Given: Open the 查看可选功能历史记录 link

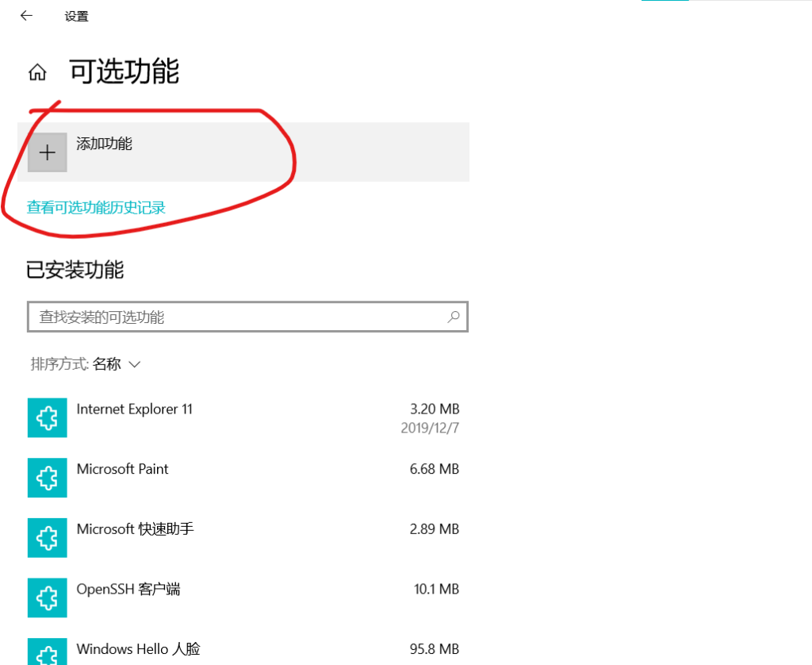Looking at the screenshot, I should click(x=96, y=208).
